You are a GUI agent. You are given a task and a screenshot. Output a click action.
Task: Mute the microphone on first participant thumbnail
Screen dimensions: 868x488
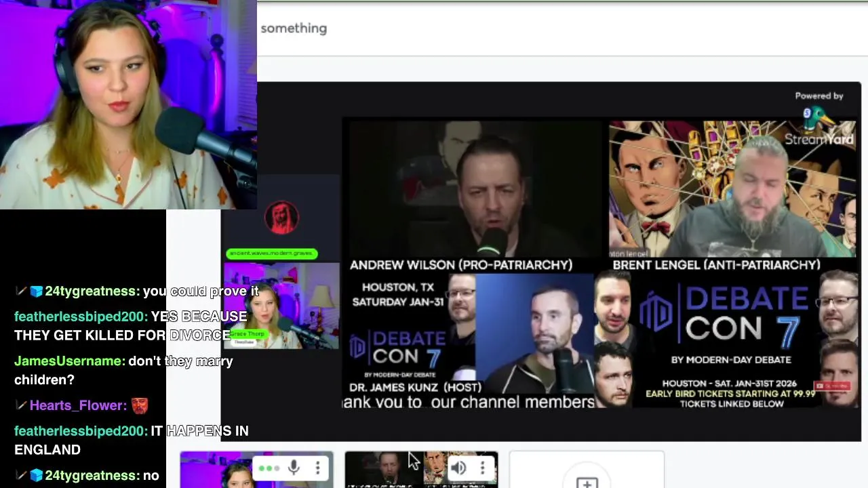click(294, 468)
